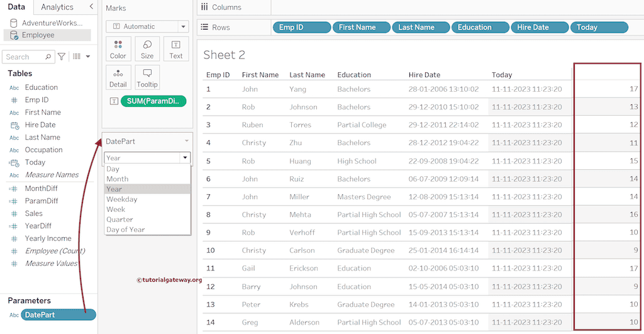
Task: Open the Text marks card
Action: [176, 48]
